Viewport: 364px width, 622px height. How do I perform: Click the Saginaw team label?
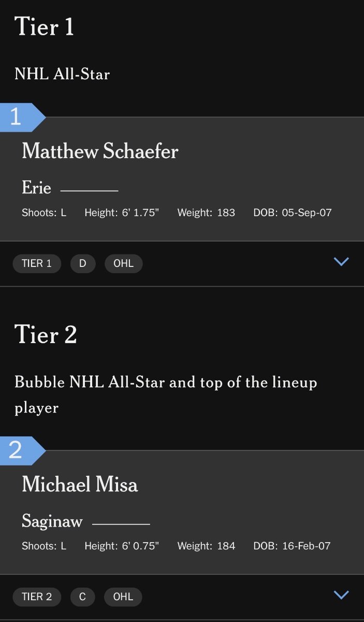click(52, 521)
